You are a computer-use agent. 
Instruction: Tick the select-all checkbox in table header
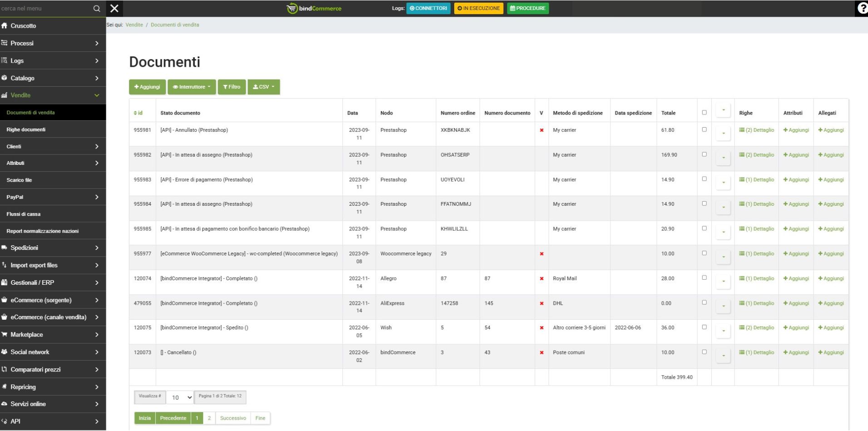(x=704, y=113)
